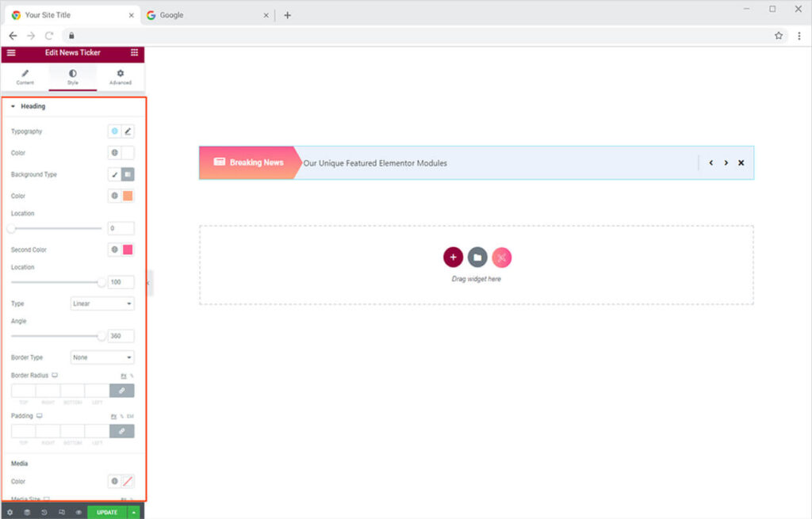This screenshot has height=519, width=812.
Task: Click the Angle value input field
Action: click(121, 336)
